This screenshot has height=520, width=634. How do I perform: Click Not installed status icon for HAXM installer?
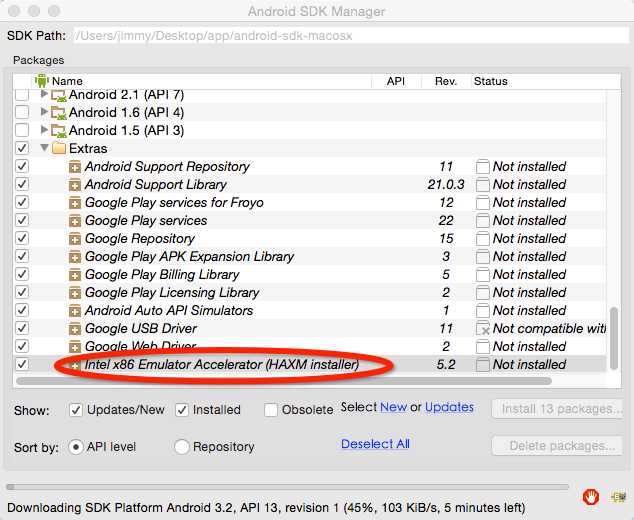click(482, 365)
